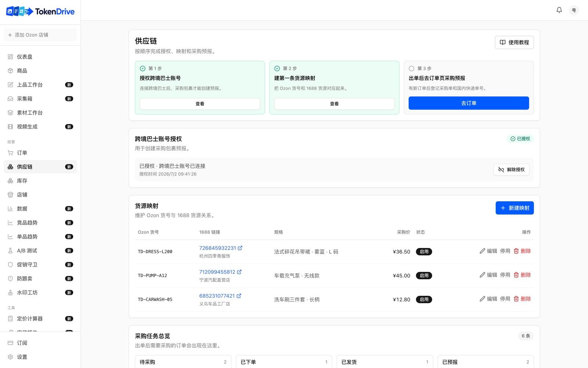Click the A/B 测试 flask icon
Viewport: 588px width, 368px height.
pyautogui.click(x=10, y=251)
